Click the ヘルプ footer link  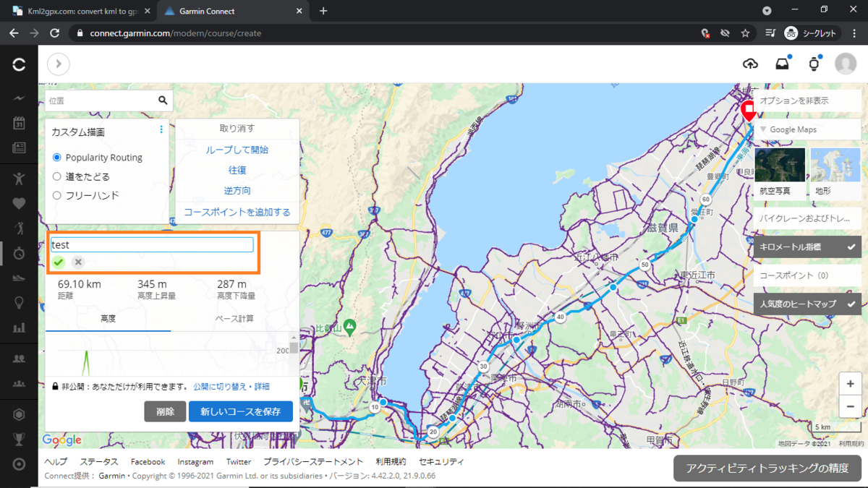[56, 461]
